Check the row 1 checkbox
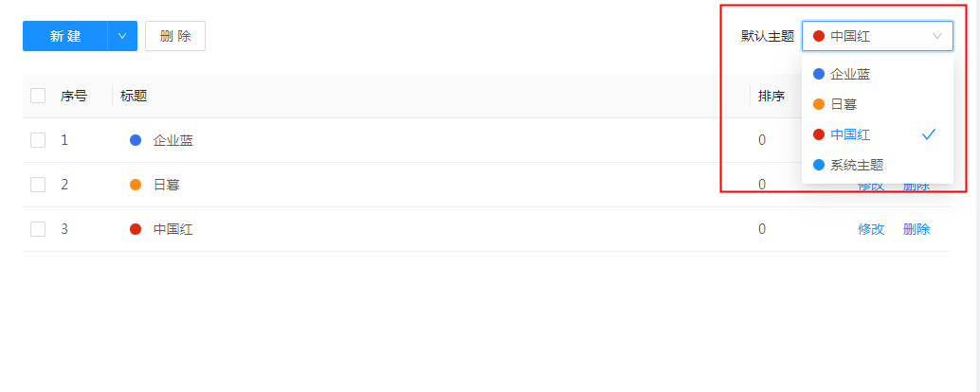The height and width of the screenshot is (392, 980). click(x=38, y=140)
